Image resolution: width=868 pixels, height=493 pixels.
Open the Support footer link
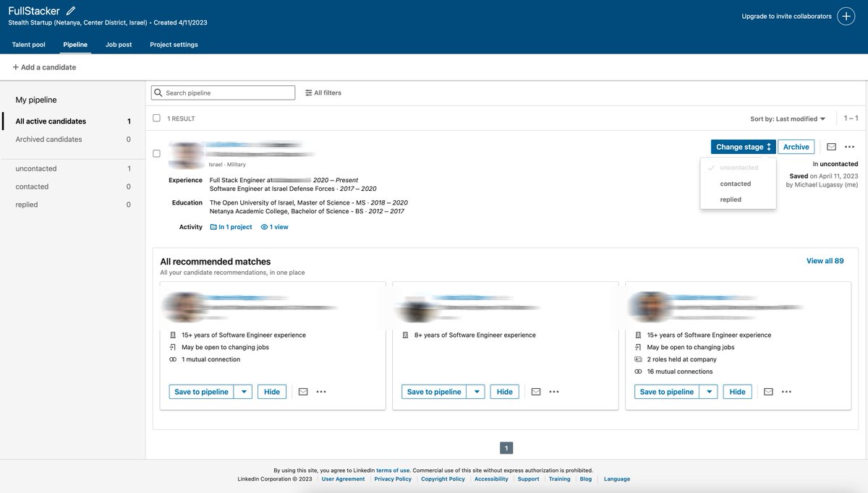[x=528, y=479]
